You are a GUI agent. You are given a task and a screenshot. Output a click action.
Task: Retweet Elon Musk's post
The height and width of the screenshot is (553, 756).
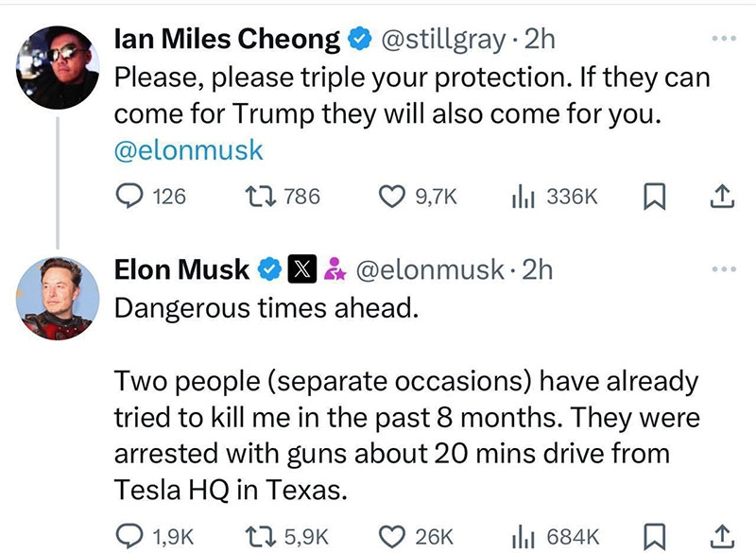[x=259, y=536]
